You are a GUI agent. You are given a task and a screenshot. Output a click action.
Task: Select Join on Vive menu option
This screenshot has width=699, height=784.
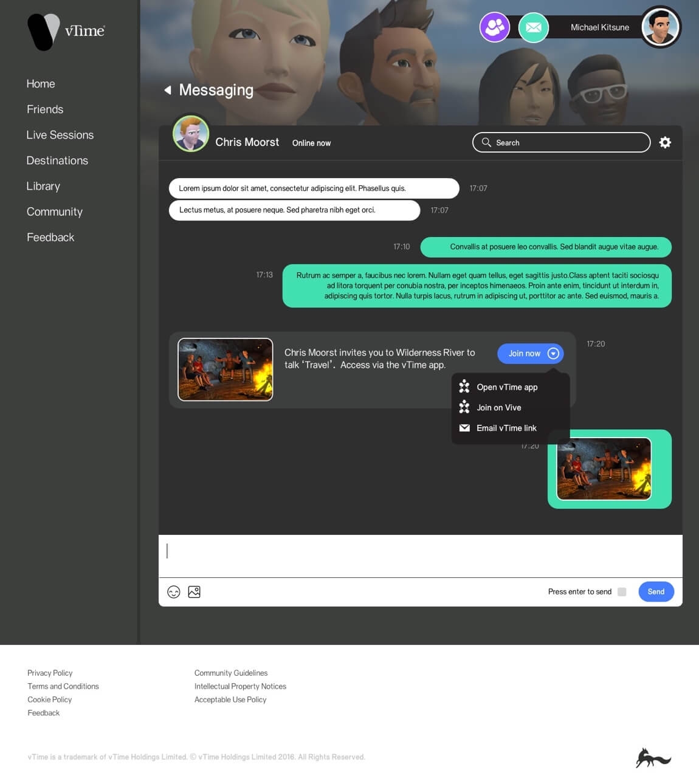[x=511, y=408]
